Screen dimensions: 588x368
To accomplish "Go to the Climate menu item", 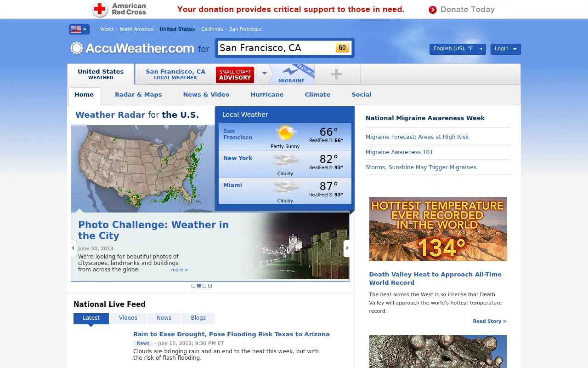I will click(x=317, y=95).
